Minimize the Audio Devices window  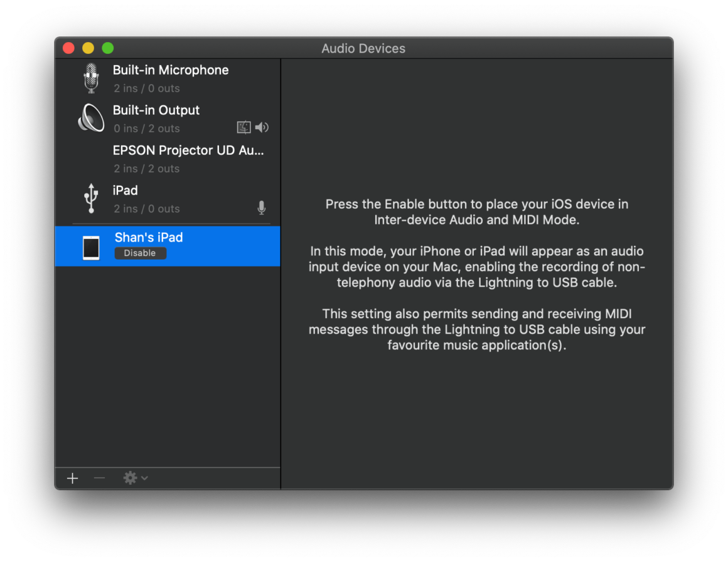click(x=88, y=48)
